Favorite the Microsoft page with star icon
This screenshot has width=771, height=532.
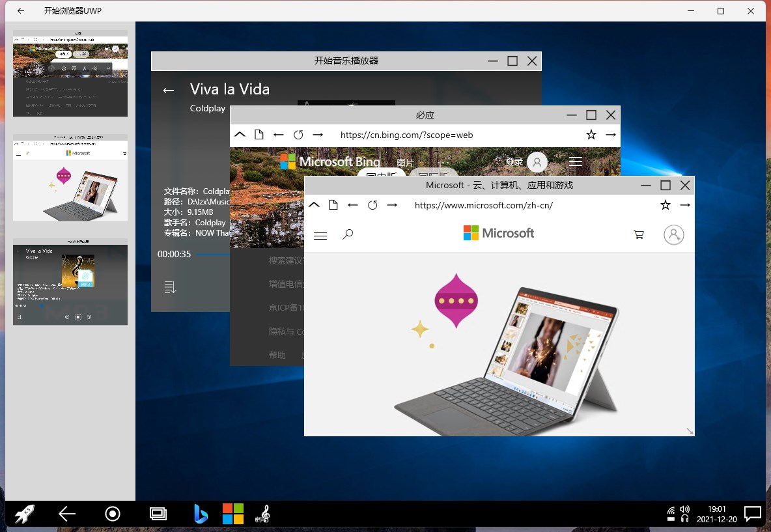coord(666,205)
